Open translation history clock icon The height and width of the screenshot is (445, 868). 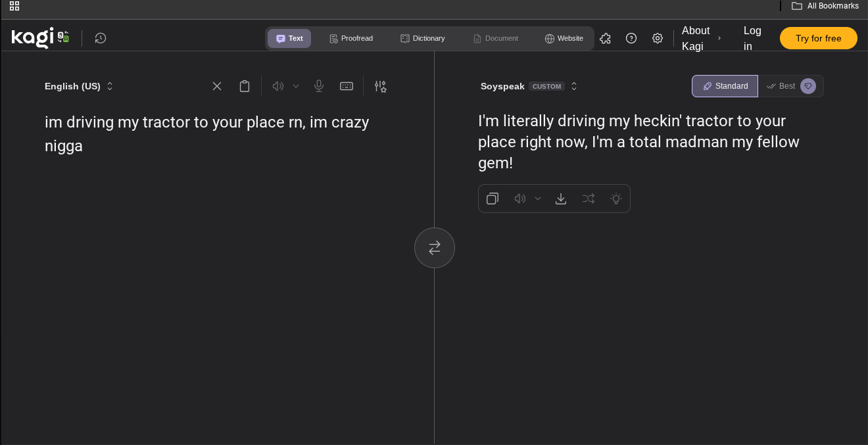100,38
